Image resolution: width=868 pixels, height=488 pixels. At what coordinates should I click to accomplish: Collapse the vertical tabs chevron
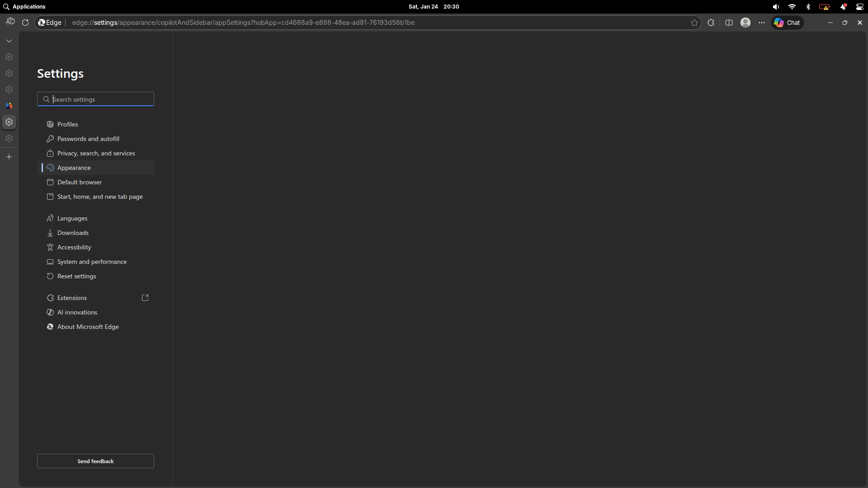click(9, 41)
